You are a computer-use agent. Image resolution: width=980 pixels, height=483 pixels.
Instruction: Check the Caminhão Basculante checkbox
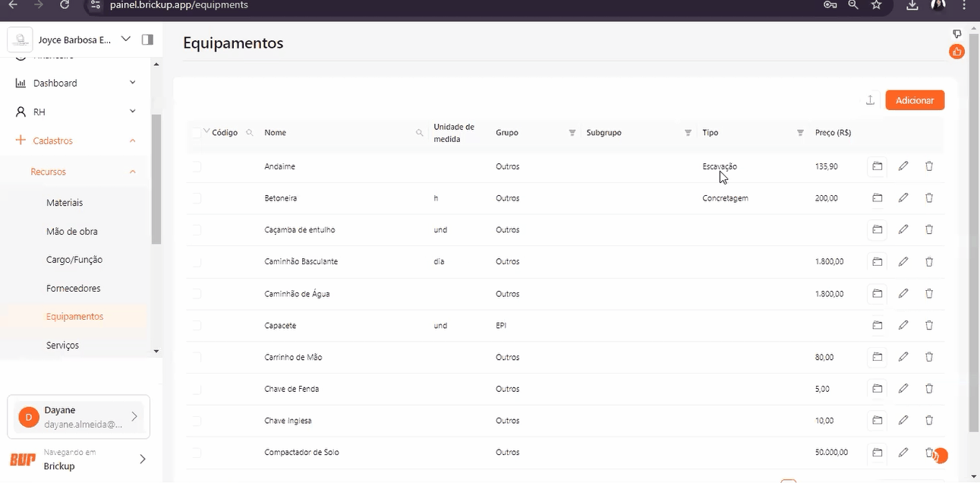pyautogui.click(x=197, y=261)
